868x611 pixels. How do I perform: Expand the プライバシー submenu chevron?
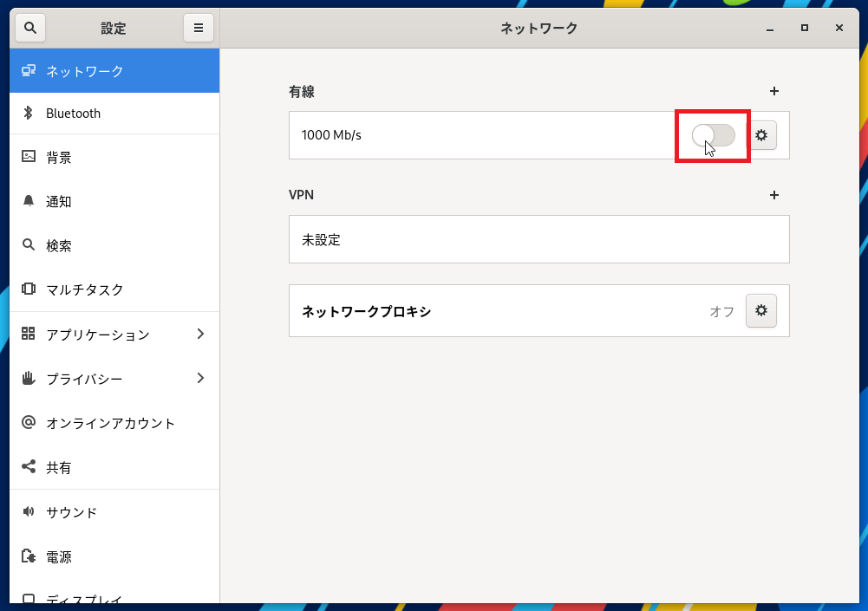(200, 378)
